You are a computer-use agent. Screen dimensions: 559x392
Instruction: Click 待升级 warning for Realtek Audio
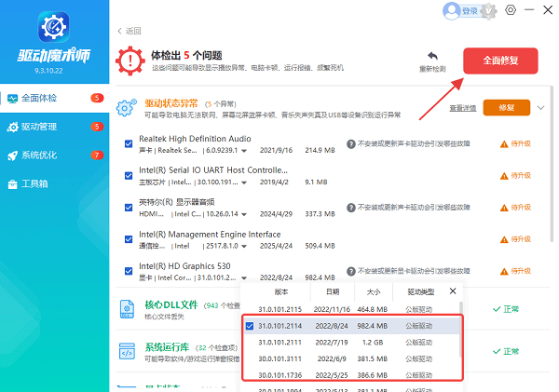point(515,144)
